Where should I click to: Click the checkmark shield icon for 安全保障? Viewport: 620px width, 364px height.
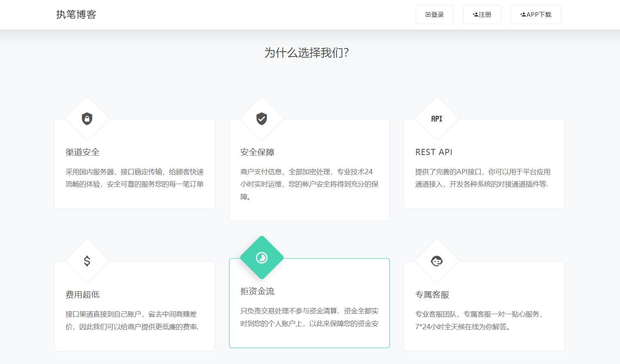(x=262, y=119)
